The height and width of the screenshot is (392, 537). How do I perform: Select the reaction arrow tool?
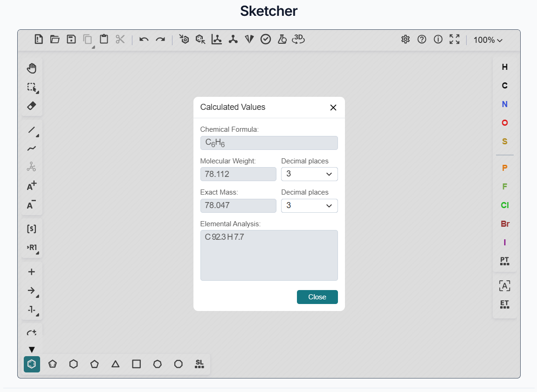pyautogui.click(x=32, y=291)
